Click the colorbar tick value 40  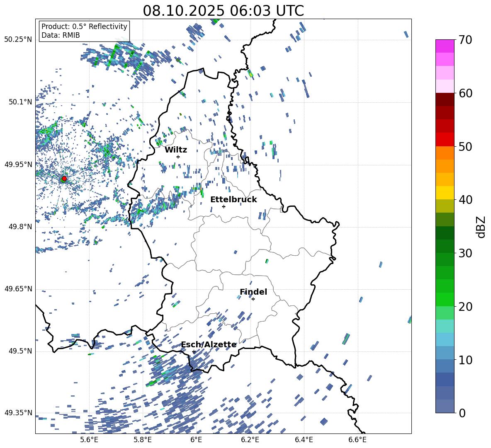(465, 200)
